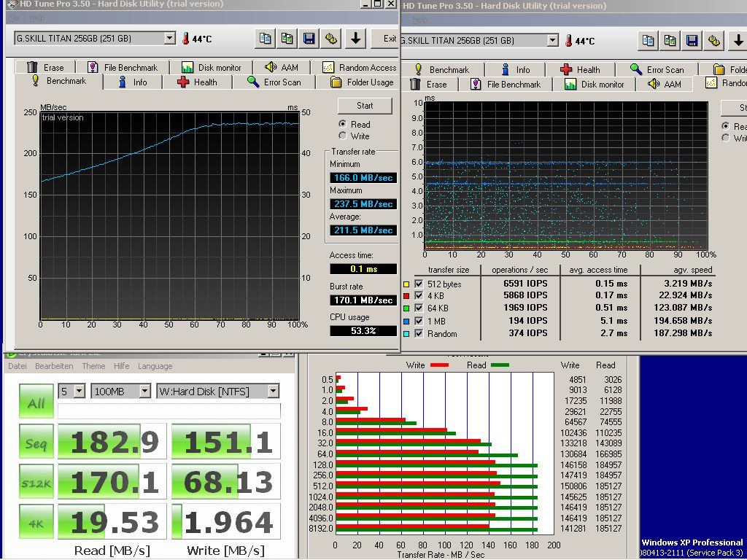The width and height of the screenshot is (747, 560).
Task: Click the All button in CrystalDiskMark
Action: [36, 401]
